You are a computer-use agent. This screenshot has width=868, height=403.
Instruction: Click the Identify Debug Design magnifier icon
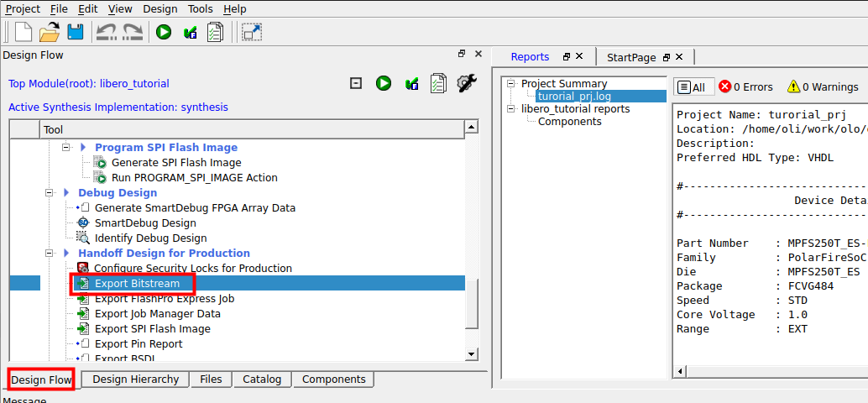tap(83, 238)
